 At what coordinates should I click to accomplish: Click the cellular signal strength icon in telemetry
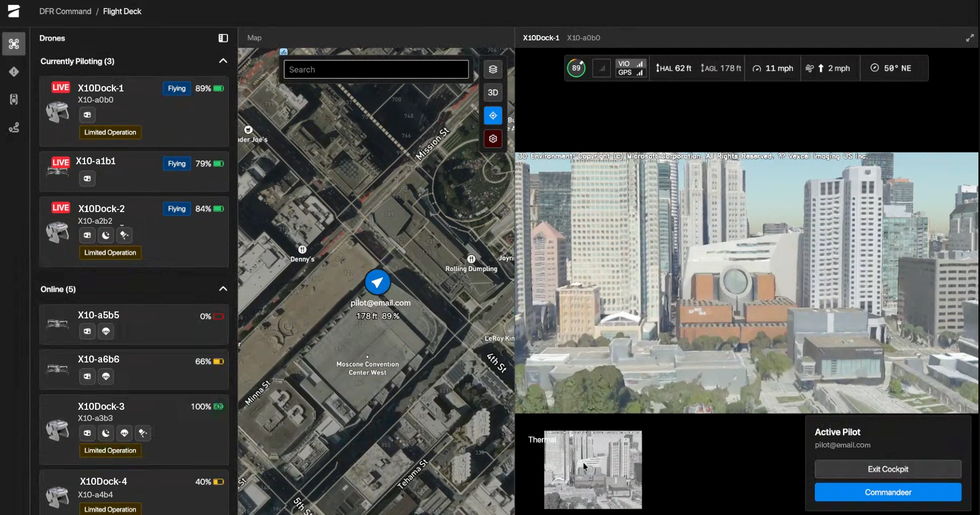(x=602, y=68)
